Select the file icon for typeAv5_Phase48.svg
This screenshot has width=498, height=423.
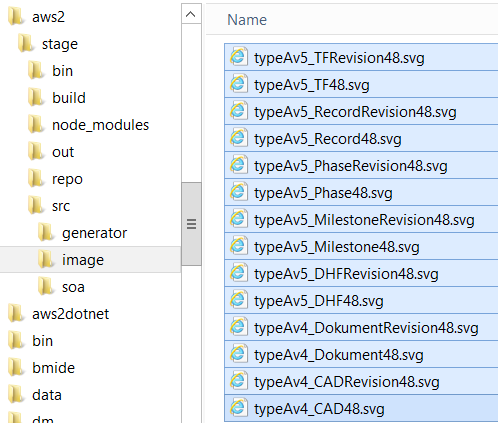tap(239, 192)
